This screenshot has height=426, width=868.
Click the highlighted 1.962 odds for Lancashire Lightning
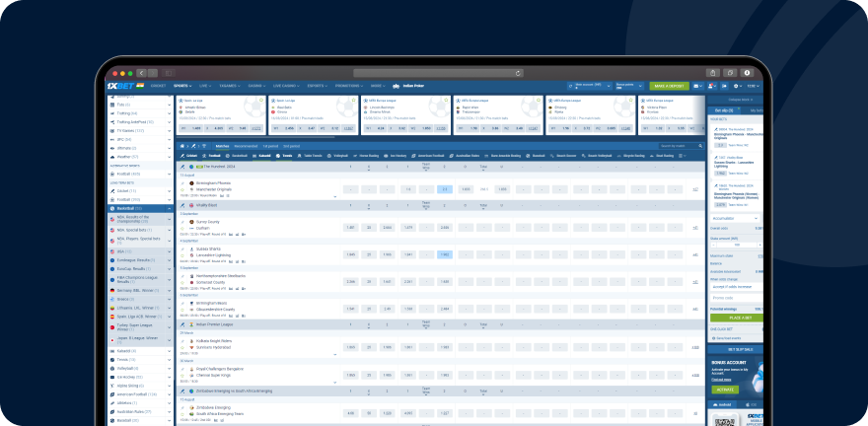(445, 255)
